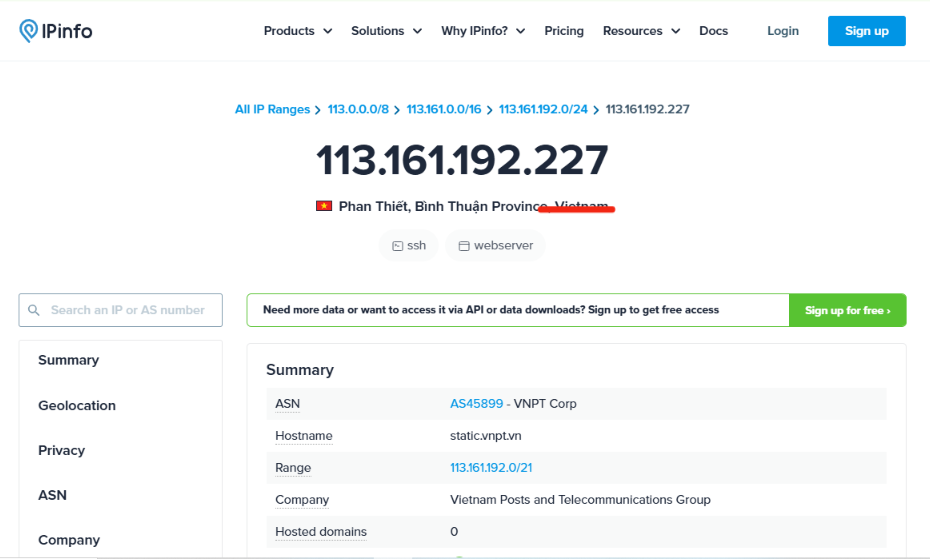Select ASN in the sidebar
The height and width of the screenshot is (559, 930).
(52, 495)
